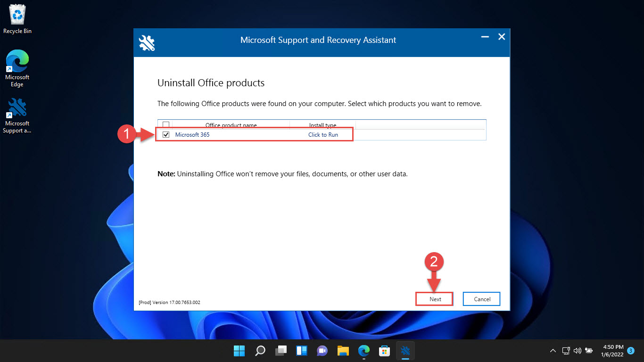Open the Recycle Bin desktop icon
644x362 pixels.
pyautogui.click(x=17, y=19)
